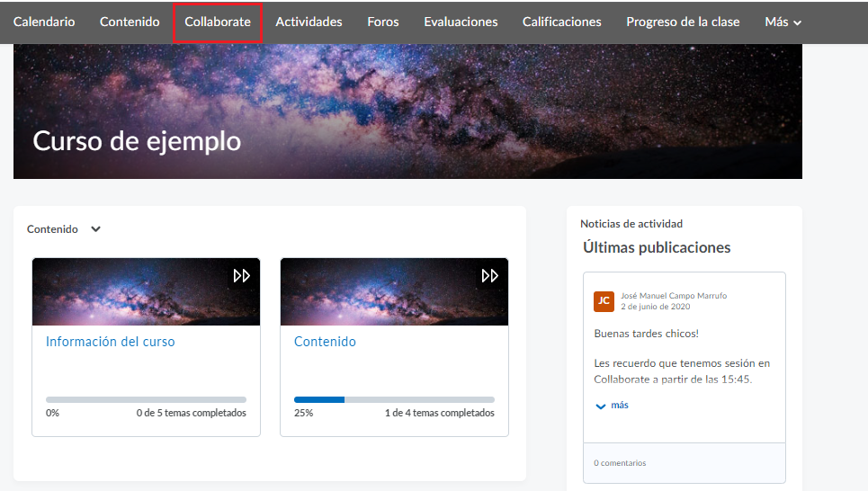This screenshot has width=868, height=491.
Task: Open the 'Más' dropdown in the navigation bar
Action: tap(783, 22)
